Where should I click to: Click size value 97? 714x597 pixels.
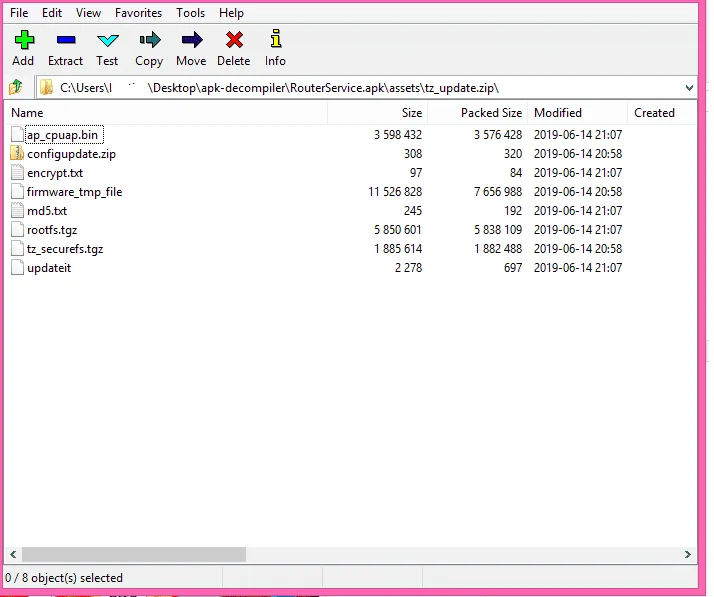click(x=416, y=173)
